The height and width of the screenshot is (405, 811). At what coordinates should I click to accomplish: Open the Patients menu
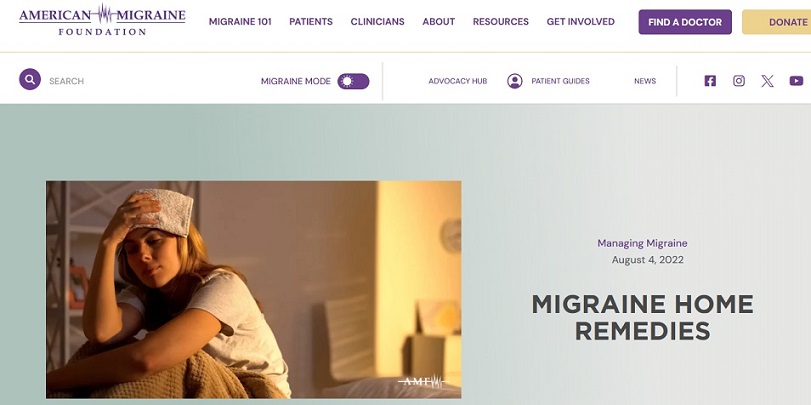311,22
